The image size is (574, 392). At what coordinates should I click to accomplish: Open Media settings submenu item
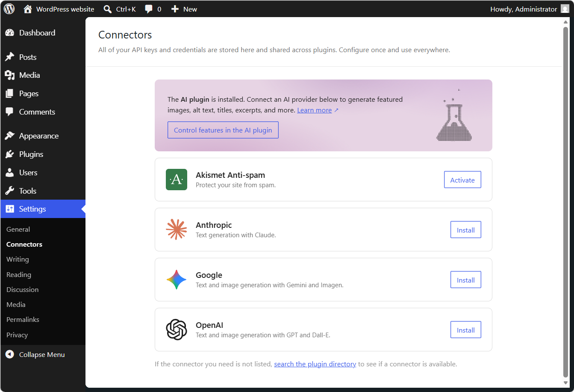[x=16, y=304]
